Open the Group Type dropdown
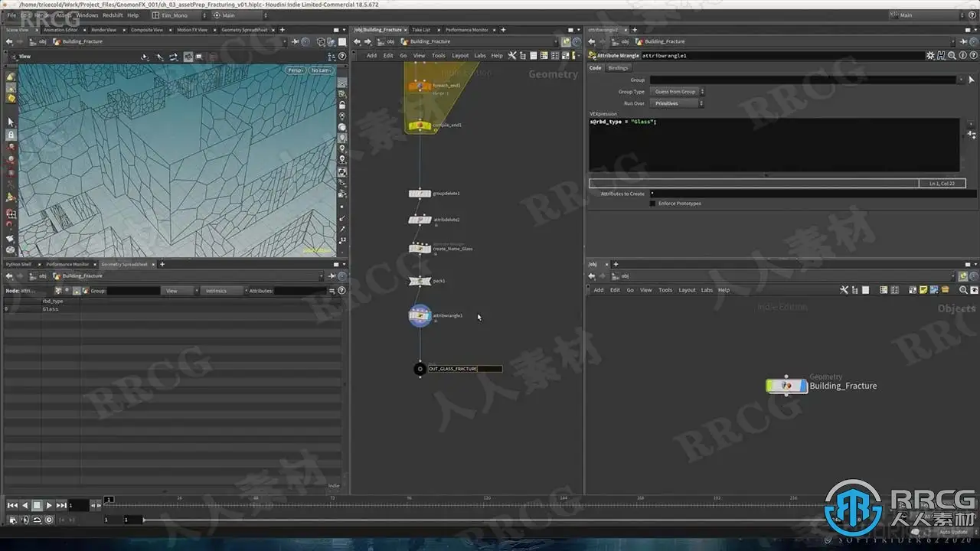This screenshot has height=551, width=980. [678, 92]
